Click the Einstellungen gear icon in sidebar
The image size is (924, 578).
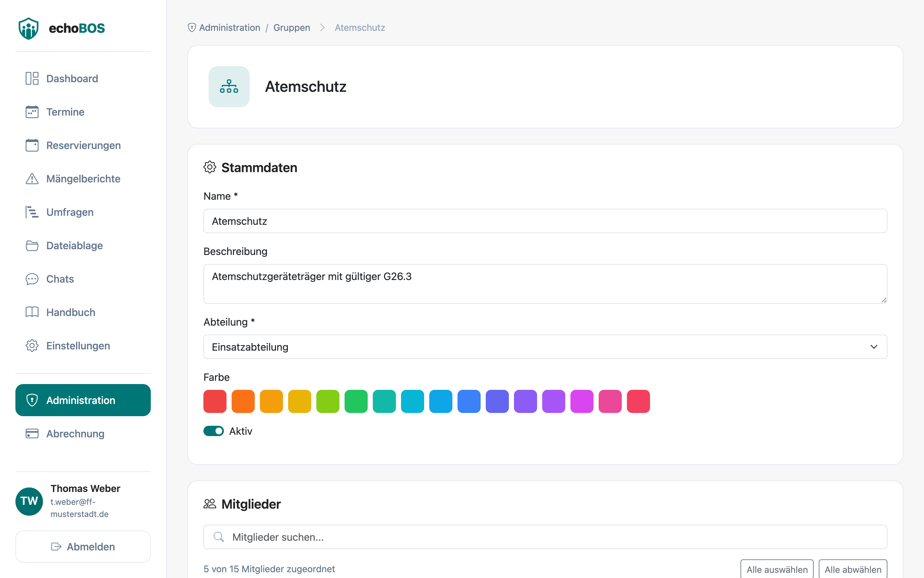32,346
